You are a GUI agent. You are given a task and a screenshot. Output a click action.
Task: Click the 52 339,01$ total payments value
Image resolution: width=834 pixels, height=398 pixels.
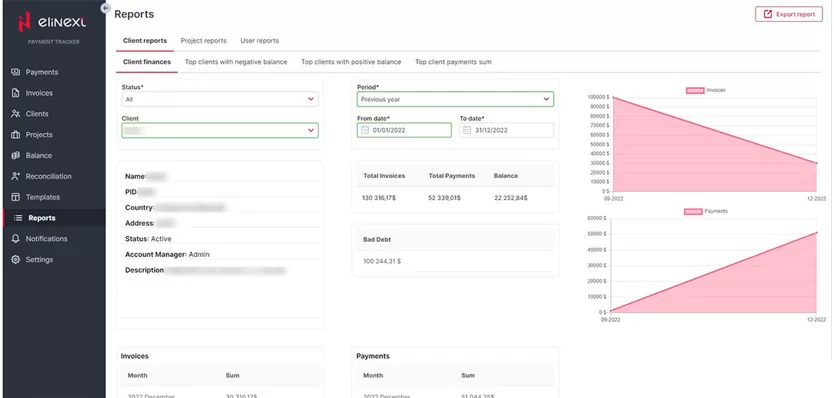(x=444, y=198)
